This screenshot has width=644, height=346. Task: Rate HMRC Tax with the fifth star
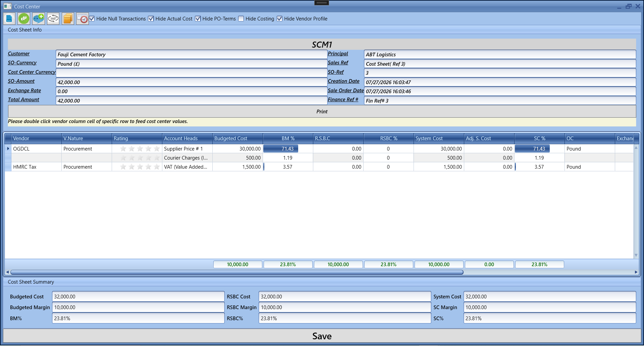[x=157, y=167]
